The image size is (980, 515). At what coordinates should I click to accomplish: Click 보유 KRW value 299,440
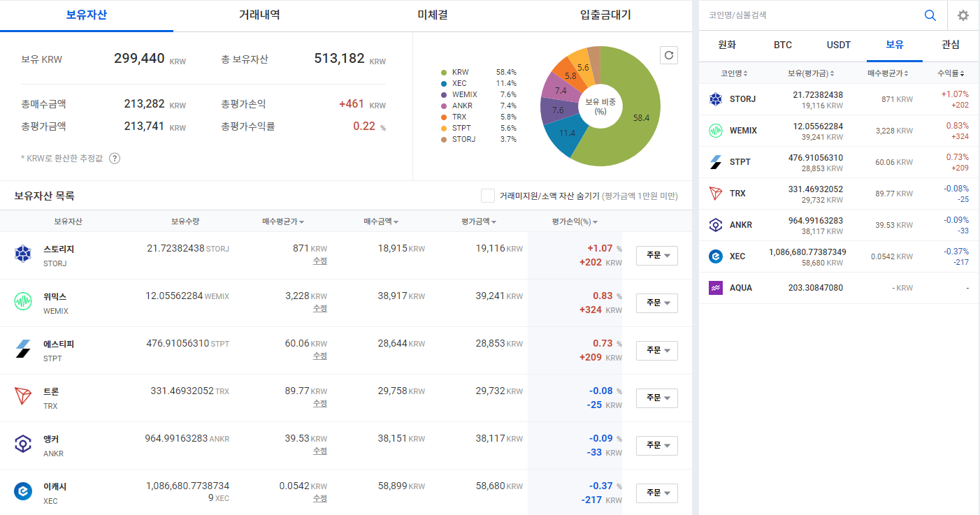coord(139,59)
